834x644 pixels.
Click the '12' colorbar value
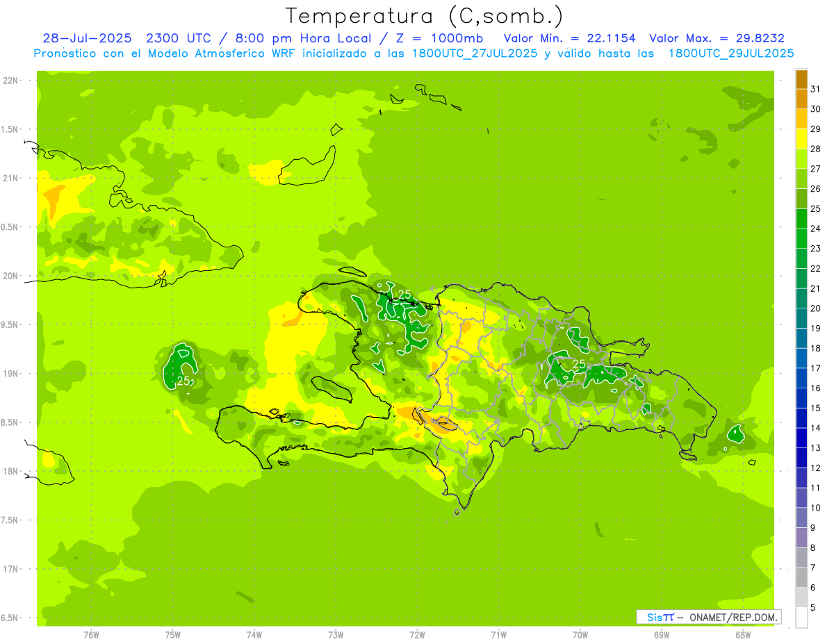(x=815, y=468)
